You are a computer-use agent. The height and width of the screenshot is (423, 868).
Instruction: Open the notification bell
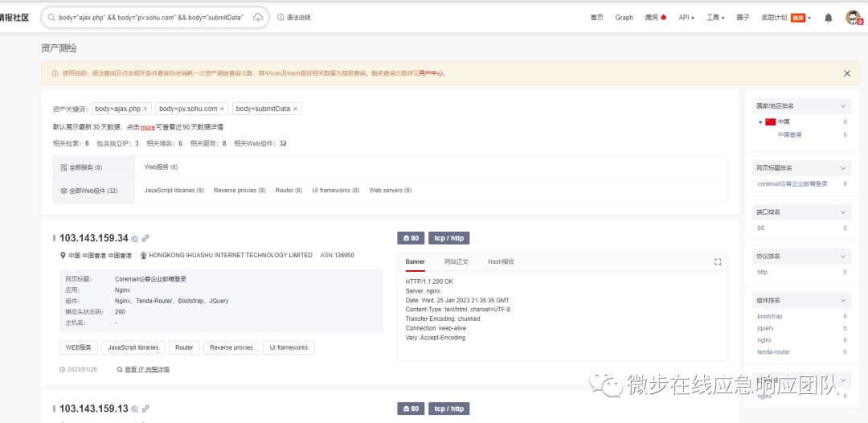click(828, 18)
